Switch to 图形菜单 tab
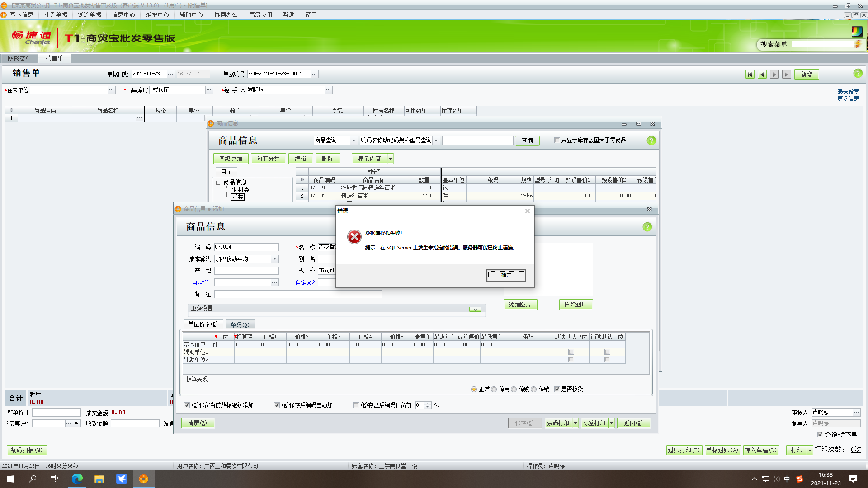 tap(19, 59)
